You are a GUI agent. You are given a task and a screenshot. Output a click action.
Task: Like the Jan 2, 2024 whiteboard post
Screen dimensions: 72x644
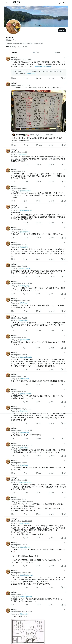click(37, 145)
